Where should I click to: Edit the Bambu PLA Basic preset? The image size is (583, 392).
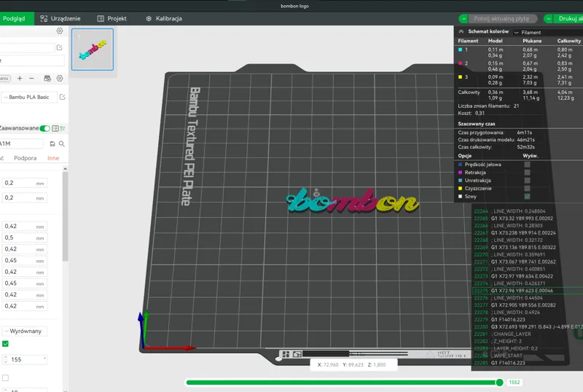click(x=63, y=97)
